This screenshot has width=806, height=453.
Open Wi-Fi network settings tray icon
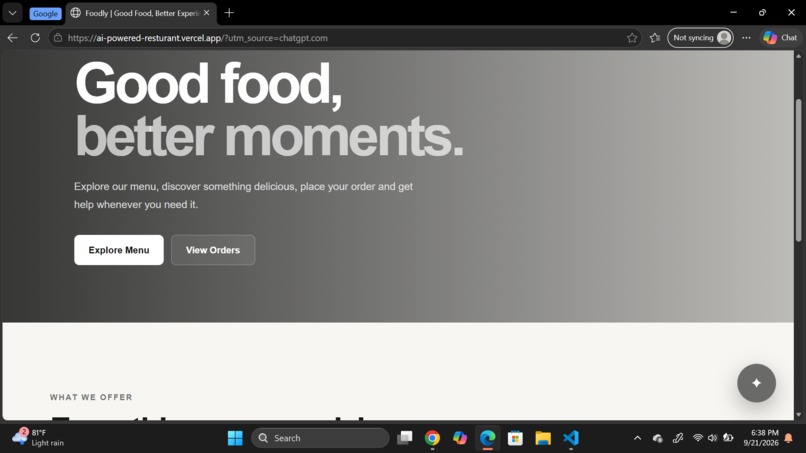698,438
